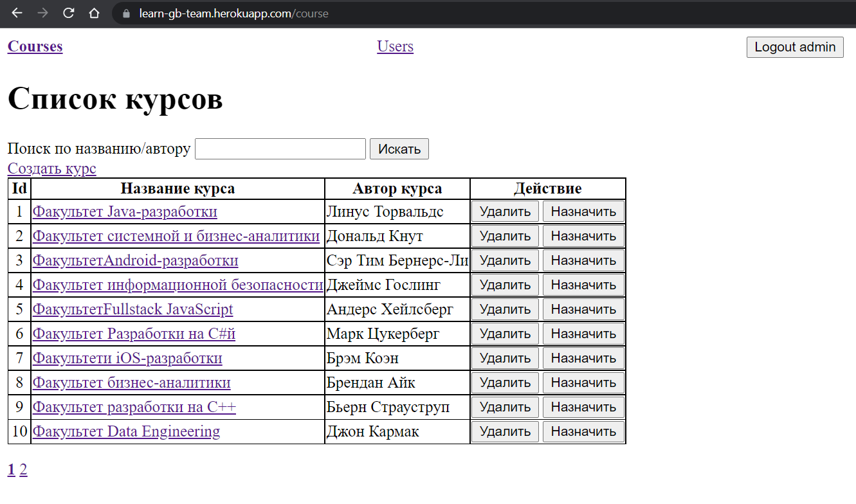Open the Факультет Java-разработки course

125,211
